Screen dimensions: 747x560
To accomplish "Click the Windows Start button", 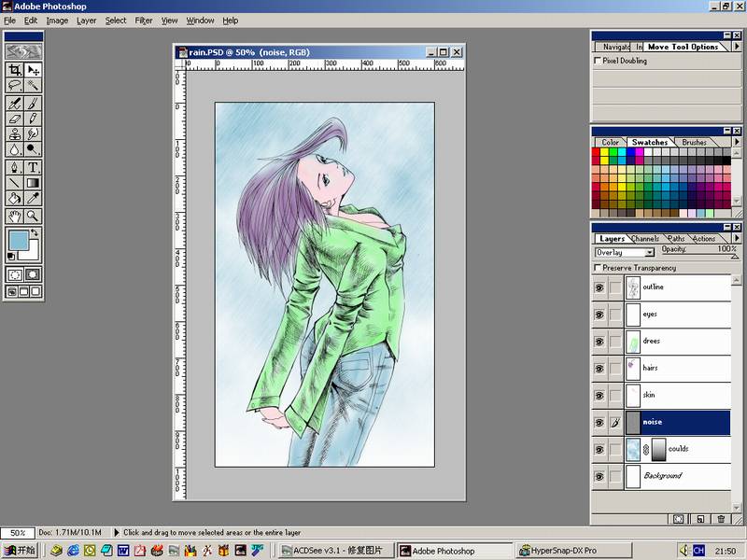I will click(x=19, y=551).
